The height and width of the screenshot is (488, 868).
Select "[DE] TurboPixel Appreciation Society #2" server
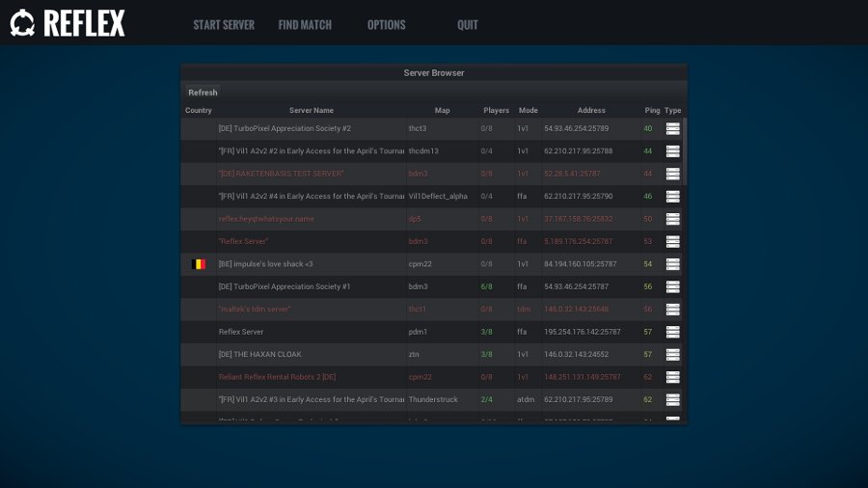[x=432, y=128]
